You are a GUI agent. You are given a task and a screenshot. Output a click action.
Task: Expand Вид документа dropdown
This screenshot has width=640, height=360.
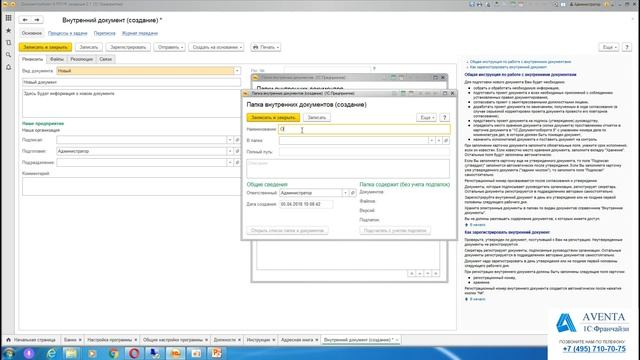tap(237, 71)
